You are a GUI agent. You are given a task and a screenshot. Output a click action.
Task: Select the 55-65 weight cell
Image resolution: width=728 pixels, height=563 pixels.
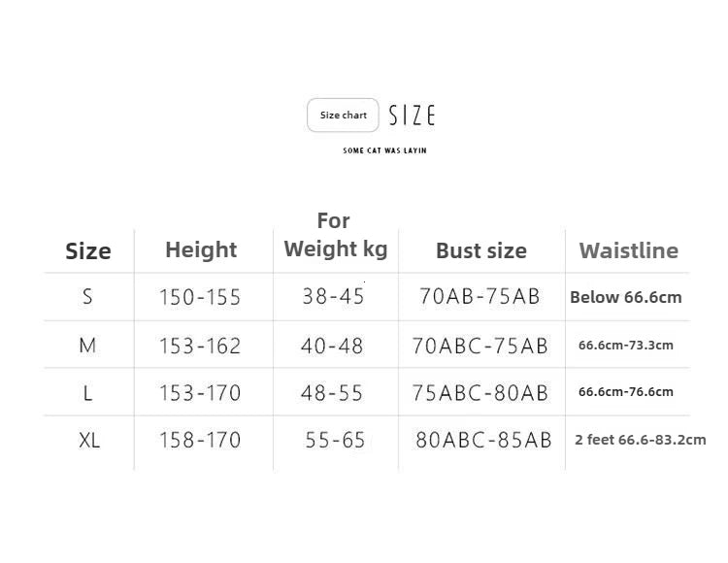click(335, 440)
